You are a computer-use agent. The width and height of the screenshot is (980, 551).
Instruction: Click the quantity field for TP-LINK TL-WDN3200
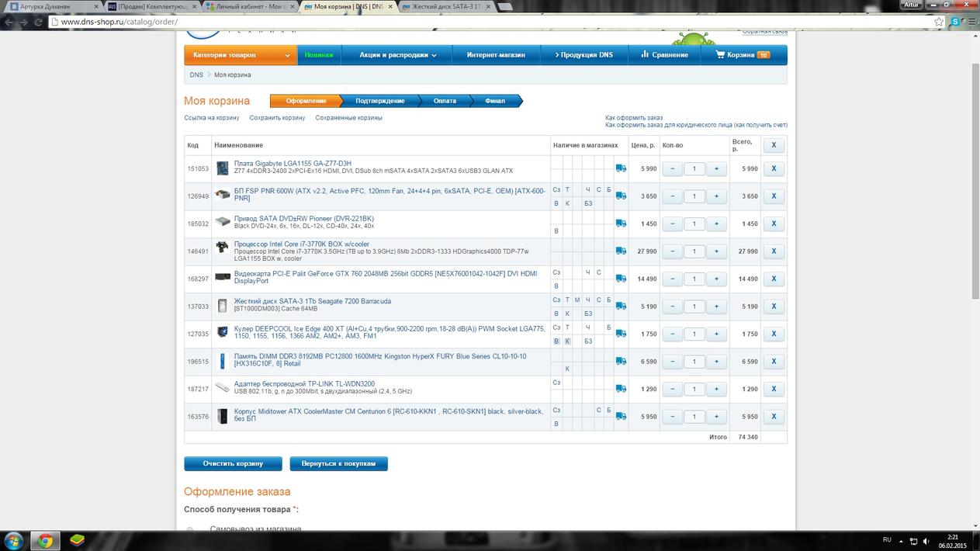point(694,389)
